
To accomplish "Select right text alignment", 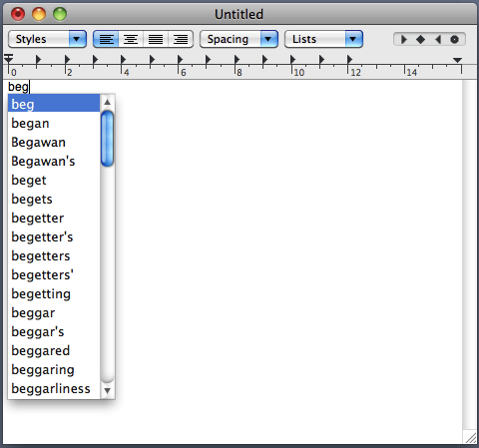I will (181, 39).
